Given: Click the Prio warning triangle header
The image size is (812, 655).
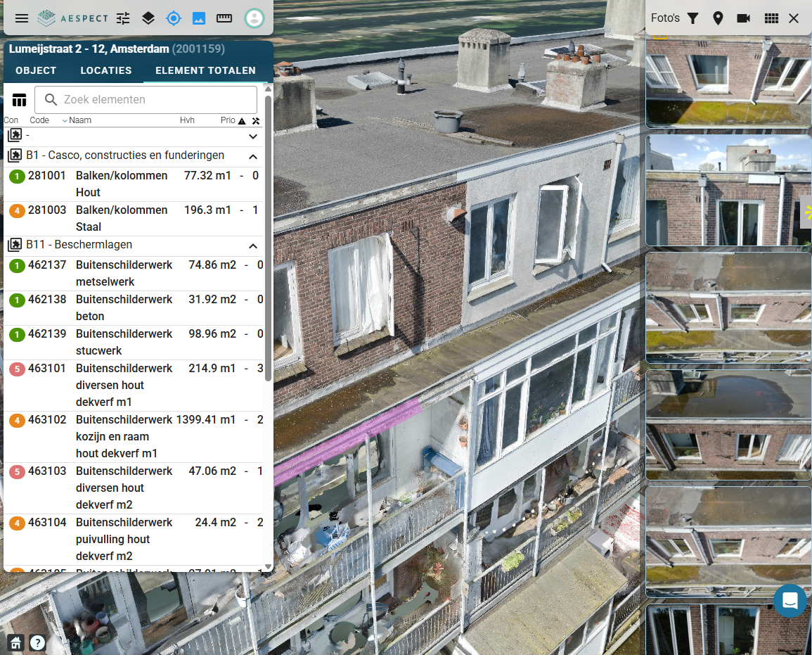Looking at the screenshot, I should (x=242, y=121).
